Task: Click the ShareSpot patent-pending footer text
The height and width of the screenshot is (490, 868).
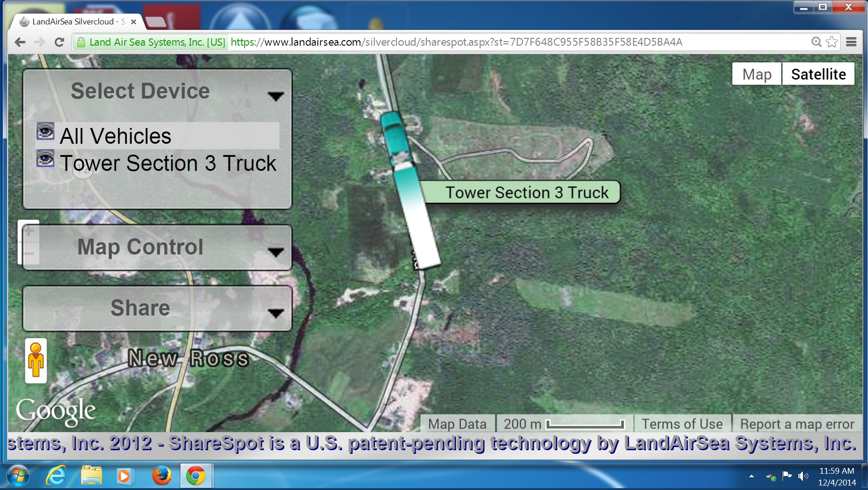Action: pyautogui.click(x=432, y=443)
